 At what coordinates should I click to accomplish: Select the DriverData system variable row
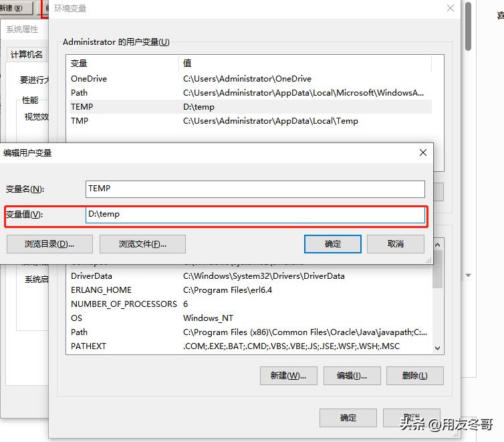click(251, 276)
